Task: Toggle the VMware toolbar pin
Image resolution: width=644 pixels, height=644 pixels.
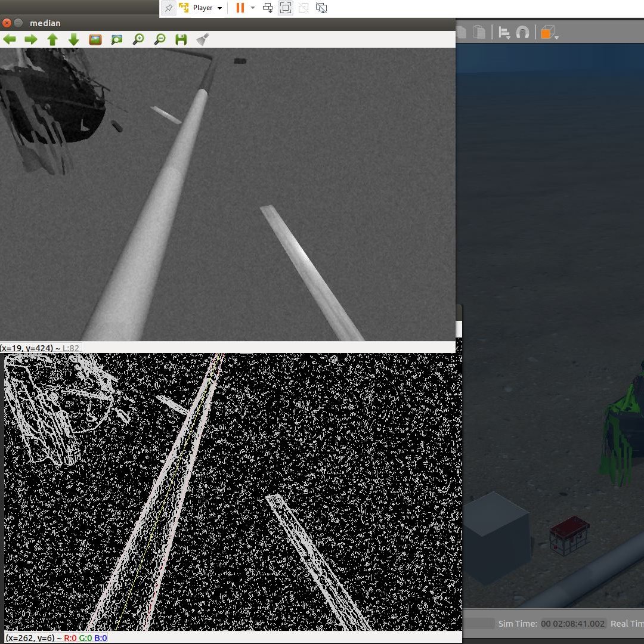Action: (168, 8)
